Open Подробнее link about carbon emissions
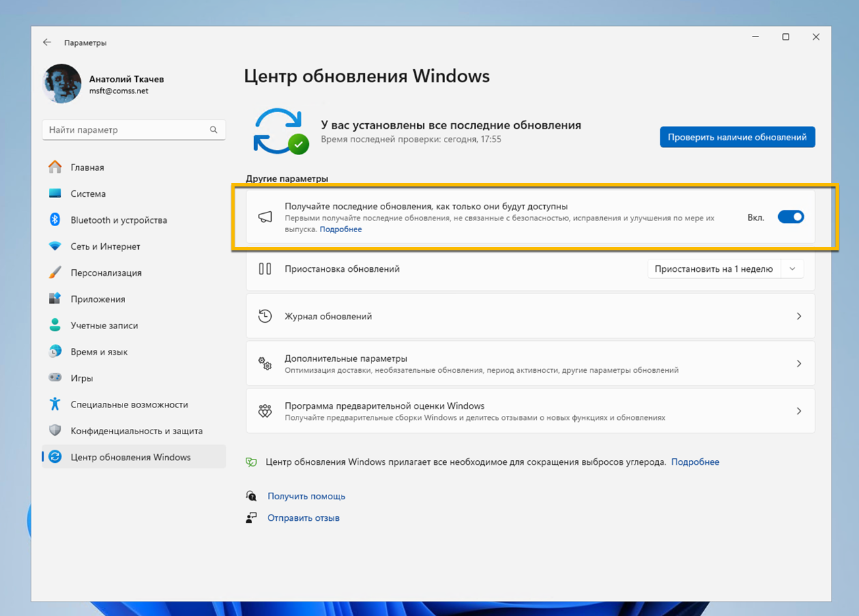Viewport: 859px width, 616px height. pos(695,462)
